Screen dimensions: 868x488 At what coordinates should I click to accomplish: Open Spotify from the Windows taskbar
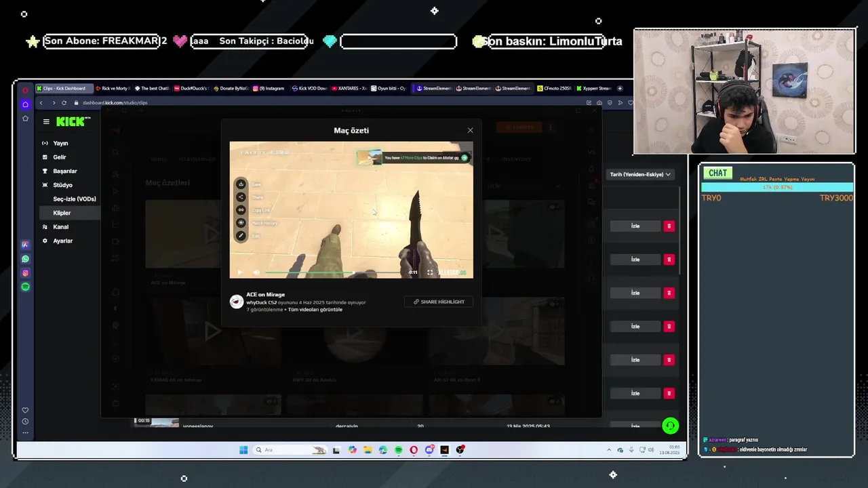pos(398,450)
